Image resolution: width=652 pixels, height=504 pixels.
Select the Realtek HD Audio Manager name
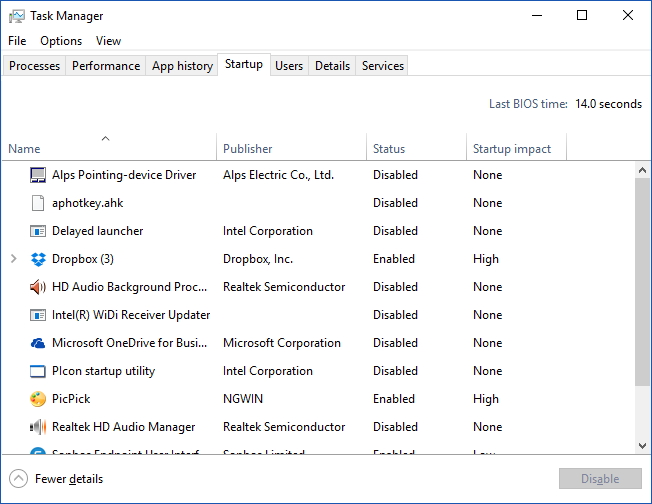click(x=123, y=427)
